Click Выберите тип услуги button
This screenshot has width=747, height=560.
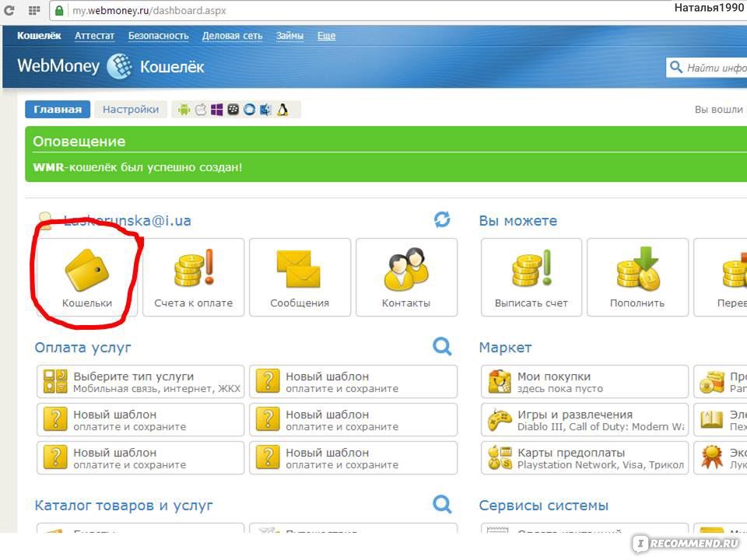(x=141, y=381)
